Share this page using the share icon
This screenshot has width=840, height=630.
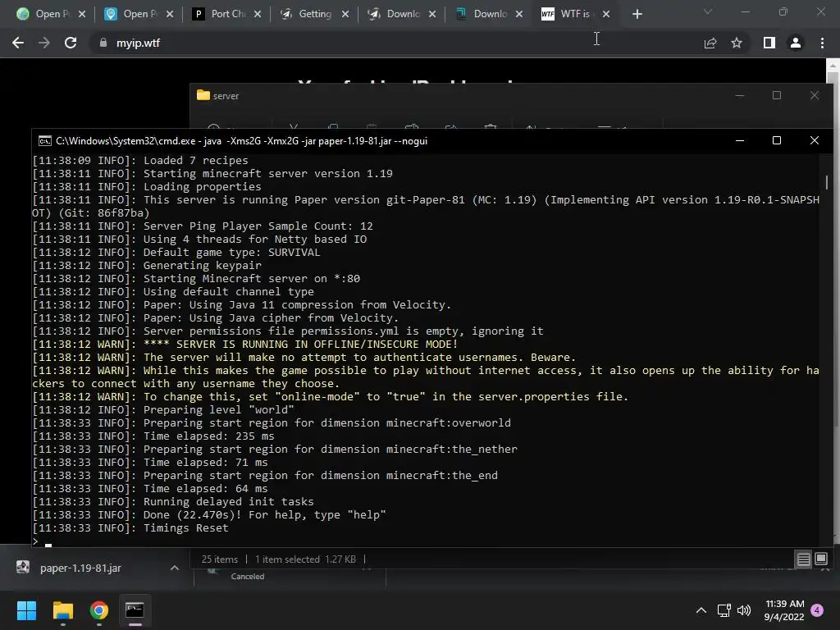pos(710,43)
